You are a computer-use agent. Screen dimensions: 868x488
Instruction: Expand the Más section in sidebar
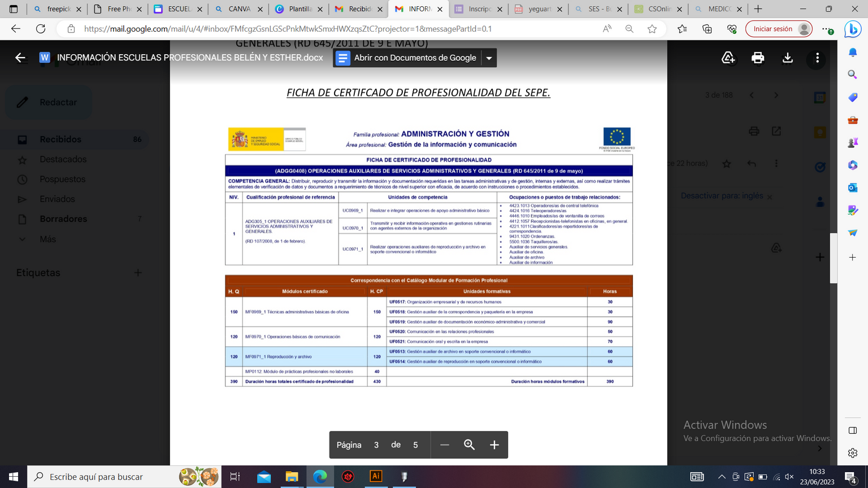pyautogui.click(x=47, y=239)
